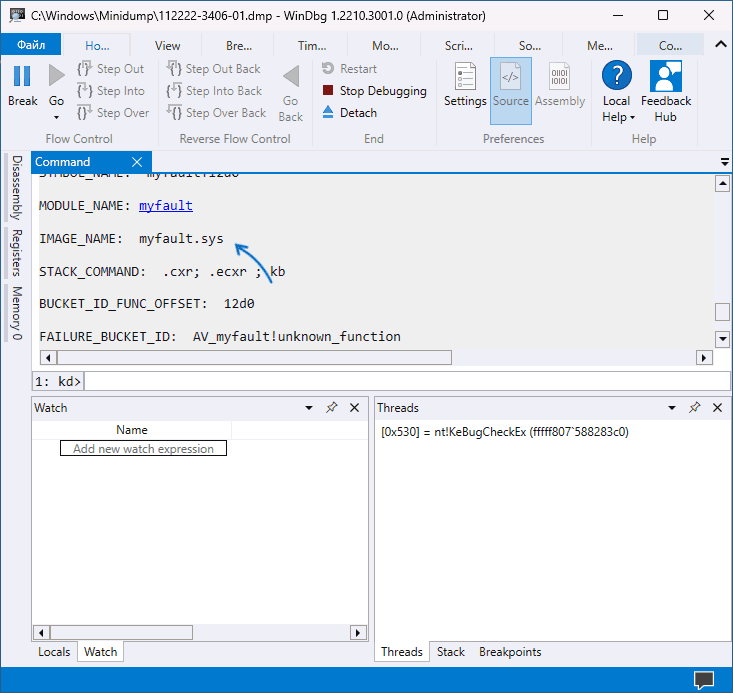Click Step Into Back

click(x=215, y=91)
